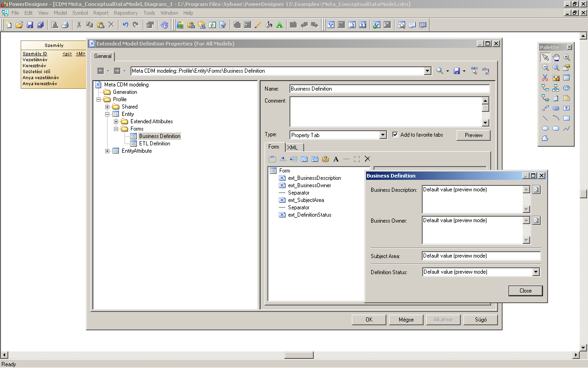Click the Súgó help button
The image size is (588, 368).
coord(480,320)
